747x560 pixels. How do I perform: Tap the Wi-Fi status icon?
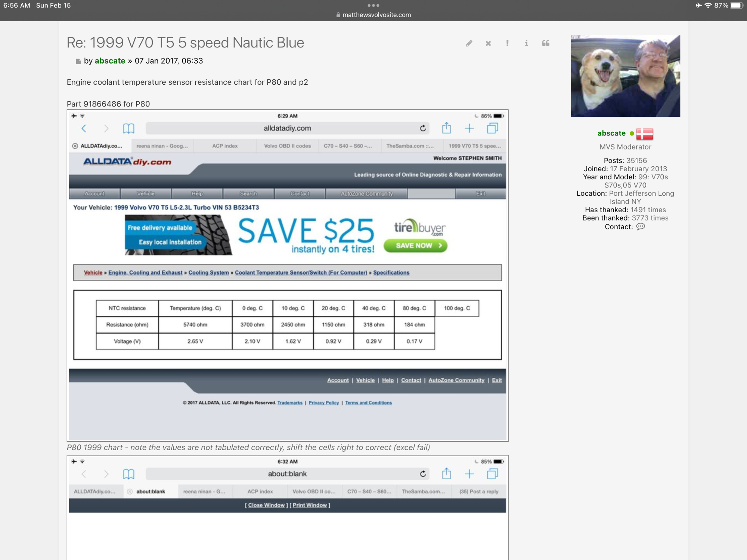[708, 5]
